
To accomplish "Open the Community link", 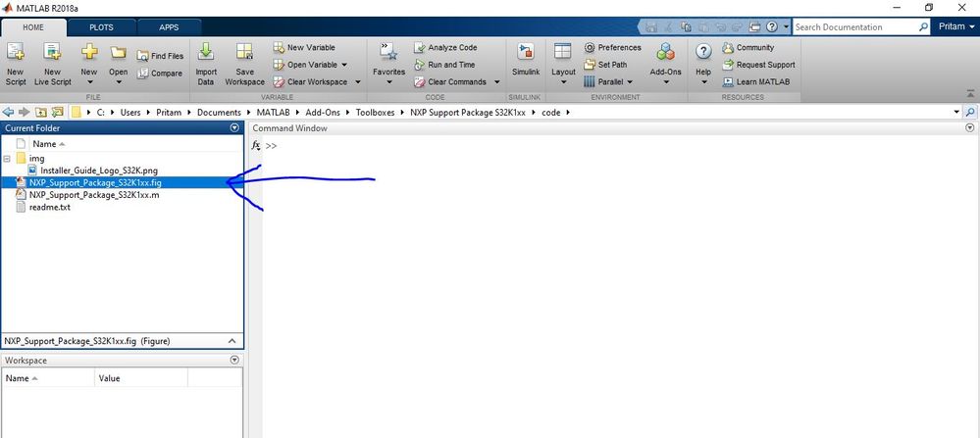I will coord(748,47).
